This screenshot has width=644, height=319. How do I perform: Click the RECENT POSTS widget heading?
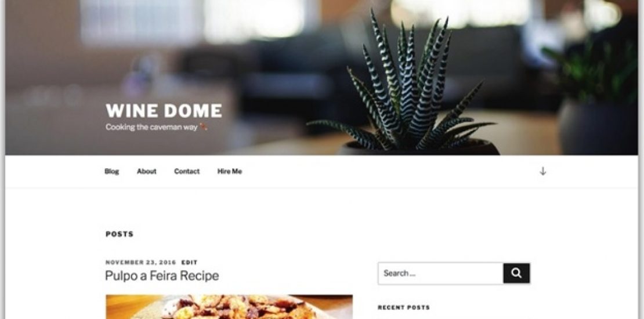tap(404, 307)
